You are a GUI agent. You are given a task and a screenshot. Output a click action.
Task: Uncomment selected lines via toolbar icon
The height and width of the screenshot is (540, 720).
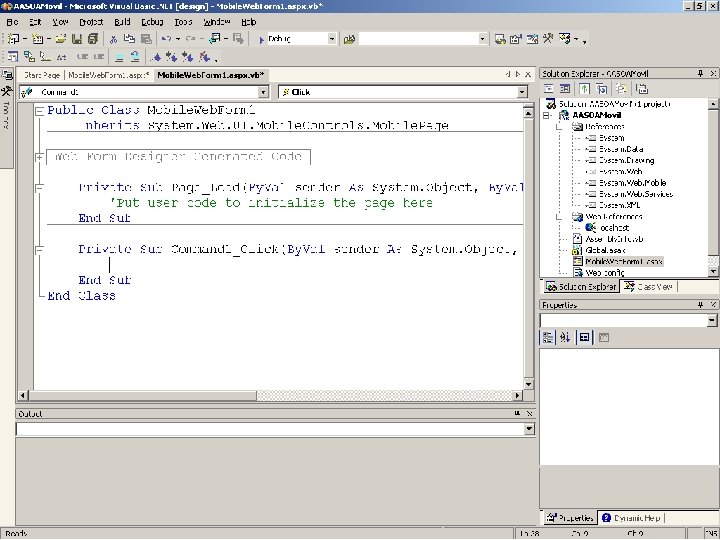coord(135,57)
